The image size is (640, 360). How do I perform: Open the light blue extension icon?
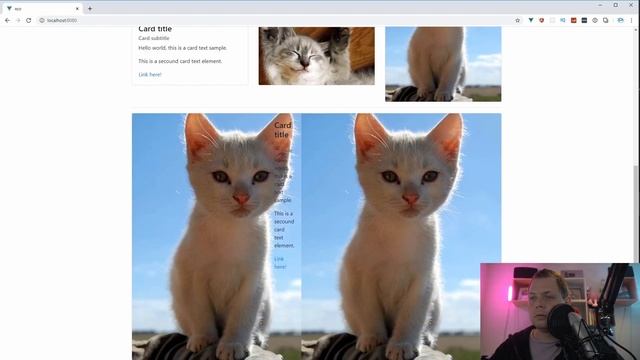click(x=563, y=20)
